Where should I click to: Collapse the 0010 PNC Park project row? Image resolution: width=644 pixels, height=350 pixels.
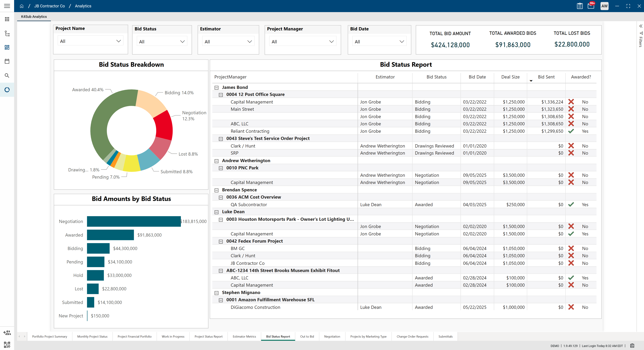[x=221, y=168]
